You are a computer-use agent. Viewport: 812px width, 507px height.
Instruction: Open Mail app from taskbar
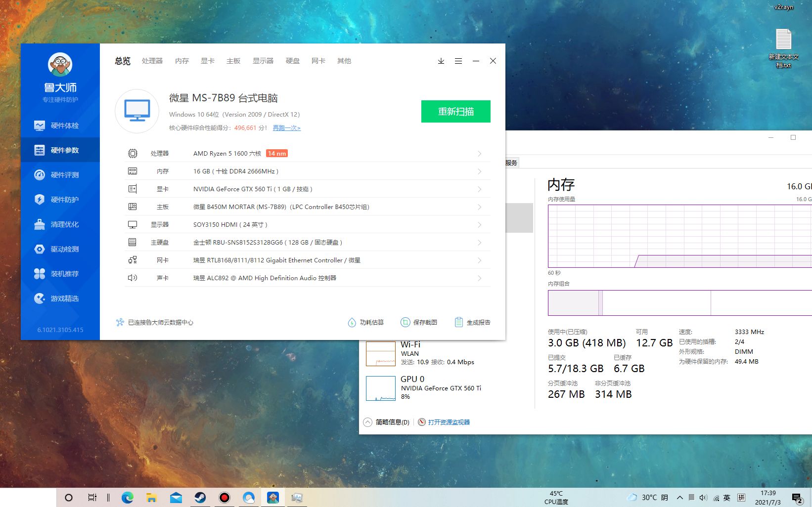pos(176,498)
